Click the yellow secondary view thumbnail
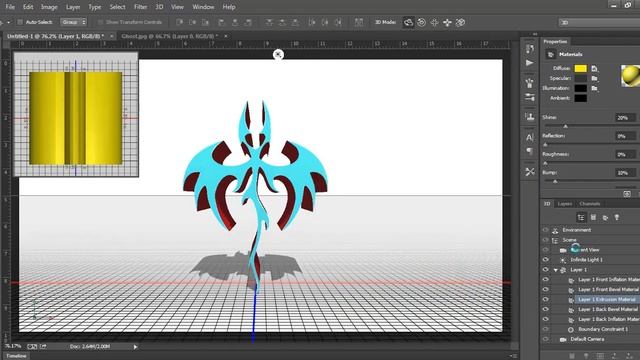Viewport: 640px width, 360px height. 76,114
